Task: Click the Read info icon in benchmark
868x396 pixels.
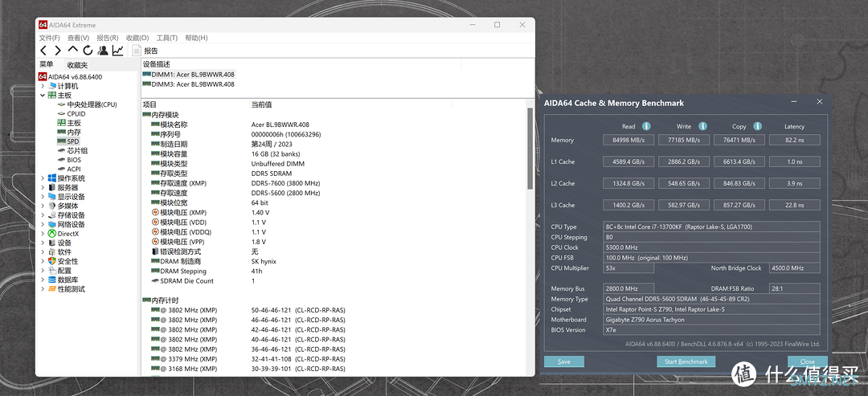Action: (646, 126)
